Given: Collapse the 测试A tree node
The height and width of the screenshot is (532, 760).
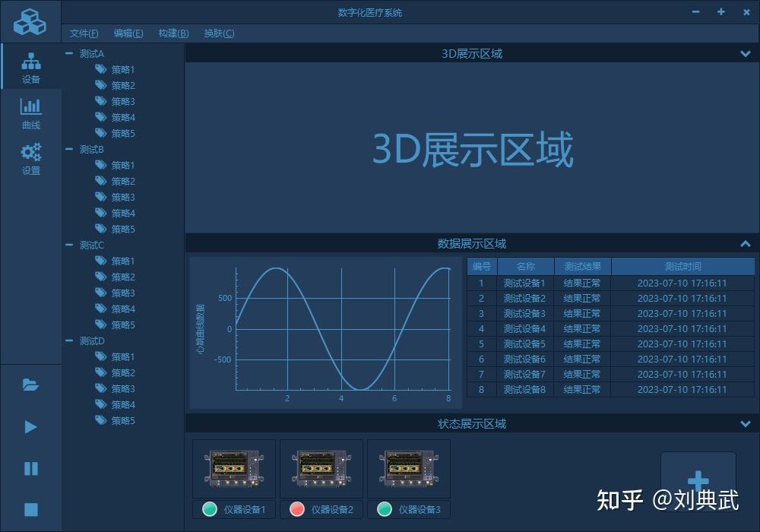Looking at the screenshot, I should click(x=69, y=53).
